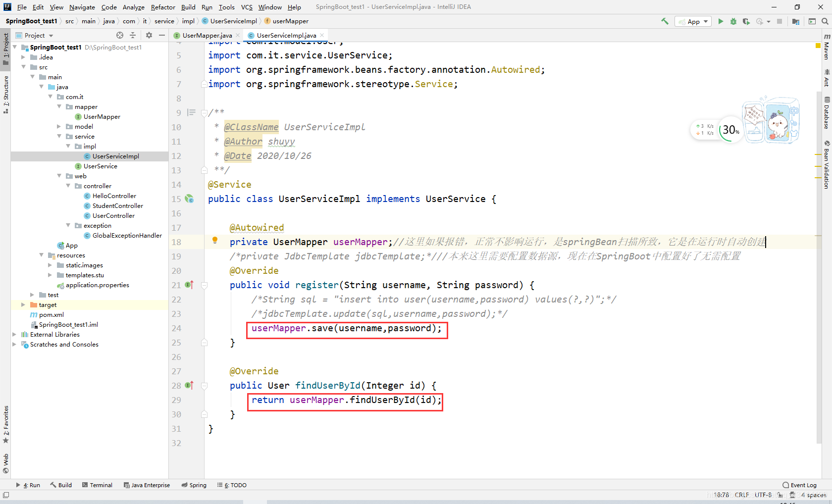The height and width of the screenshot is (504, 832).
Task: Collapse the mapper package in the tree
Action: (59, 106)
